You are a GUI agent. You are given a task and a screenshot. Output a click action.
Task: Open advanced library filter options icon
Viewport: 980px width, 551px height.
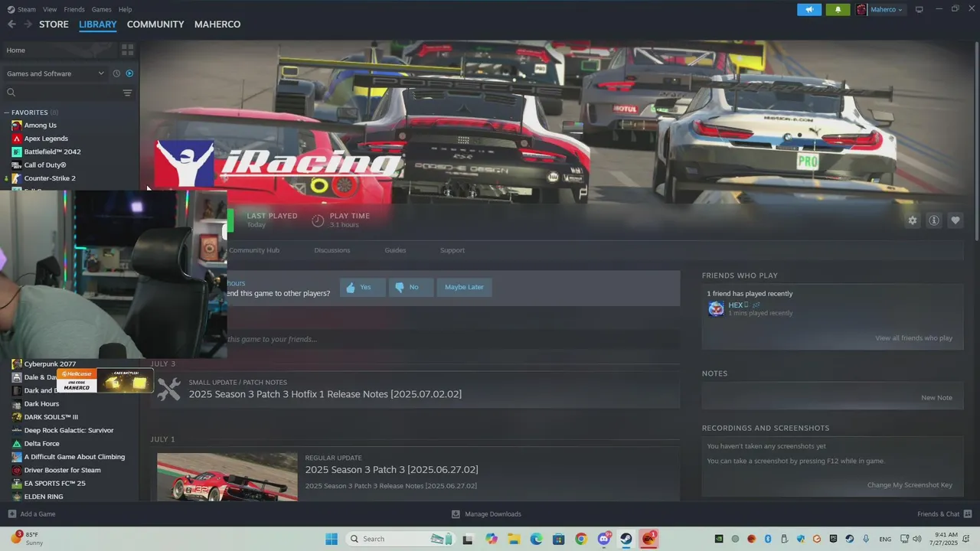[x=127, y=93]
